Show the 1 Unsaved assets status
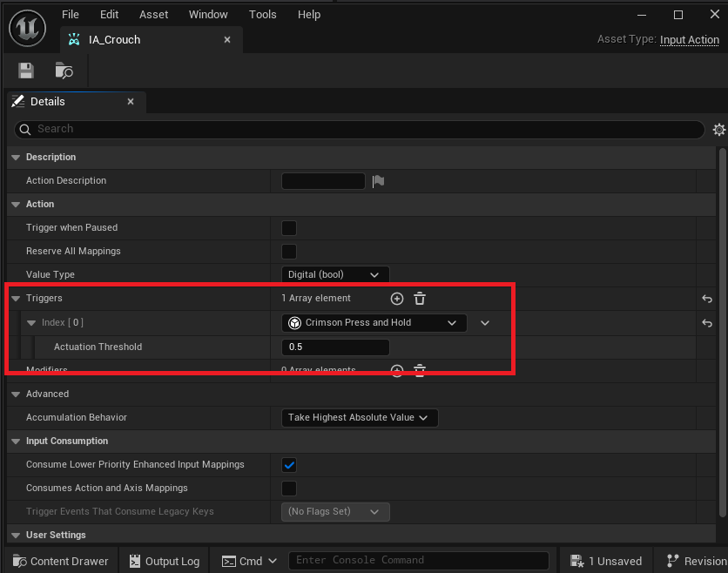 (606, 561)
